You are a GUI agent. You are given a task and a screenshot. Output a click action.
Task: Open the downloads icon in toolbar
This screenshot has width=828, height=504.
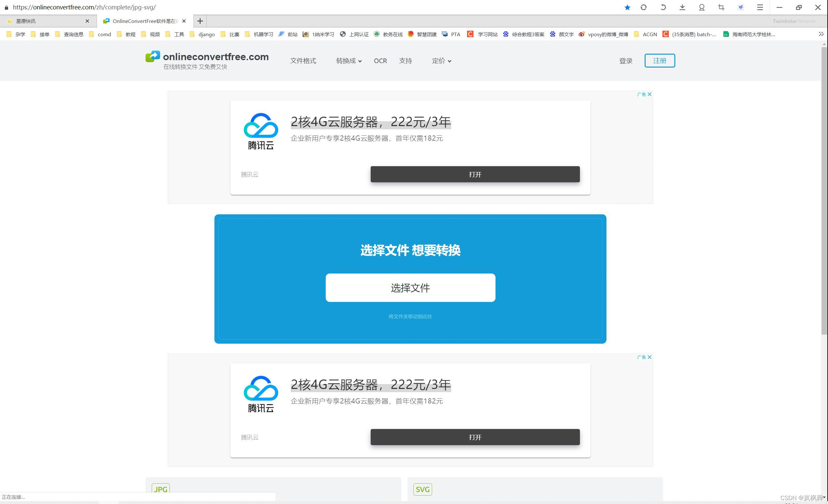682,7
